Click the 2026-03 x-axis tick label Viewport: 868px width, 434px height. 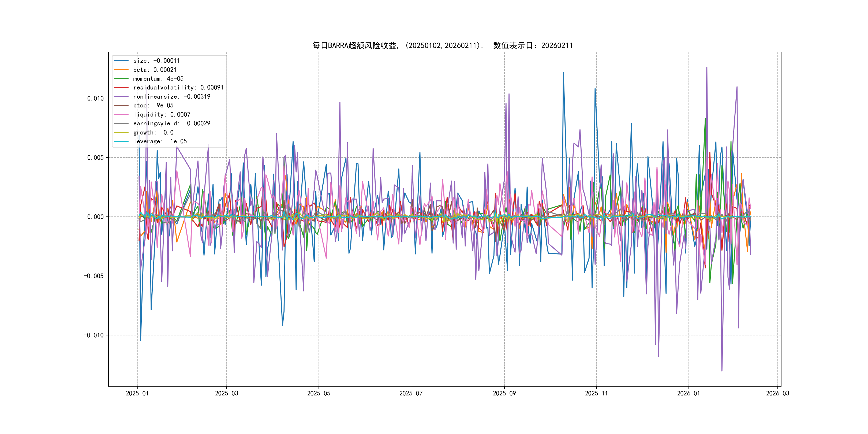777,393
